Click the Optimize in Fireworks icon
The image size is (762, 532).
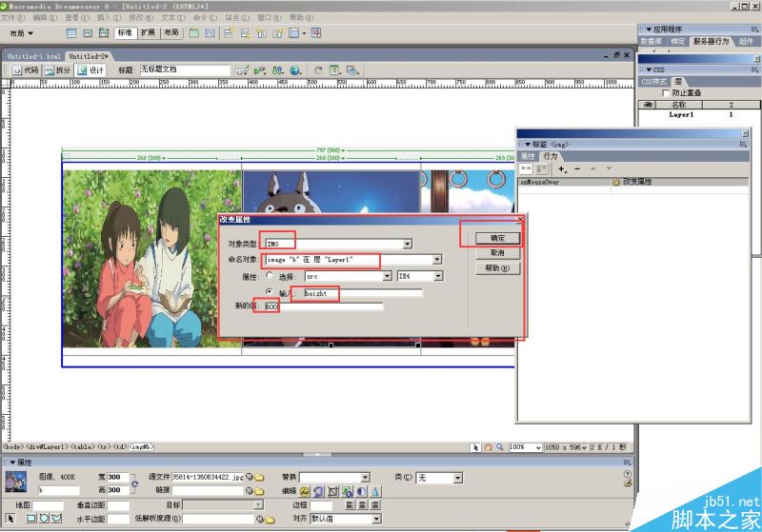[x=319, y=492]
